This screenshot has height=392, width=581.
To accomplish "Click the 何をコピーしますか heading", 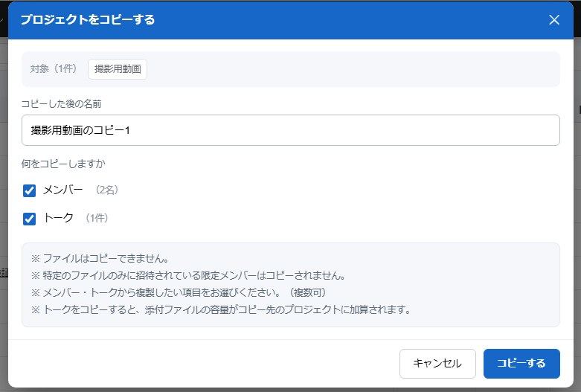I will 63,164.
